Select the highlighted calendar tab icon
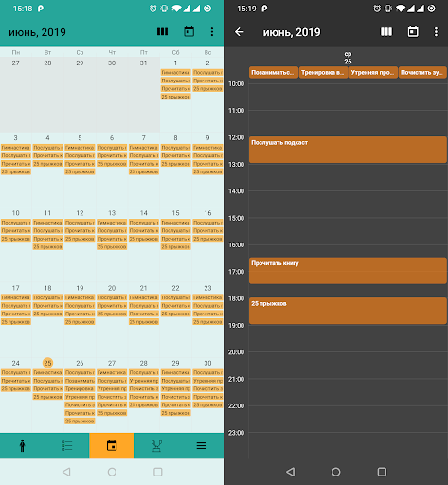 (112, 445)
